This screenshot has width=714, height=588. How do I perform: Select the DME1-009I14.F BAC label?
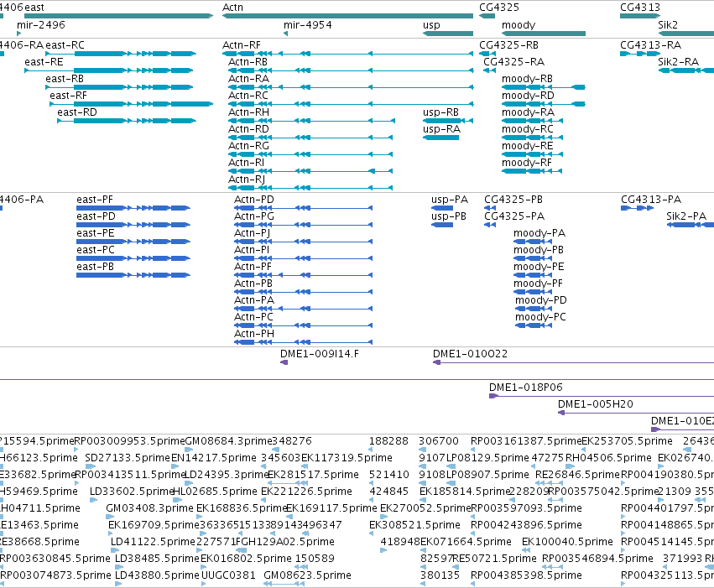point(320,354)
